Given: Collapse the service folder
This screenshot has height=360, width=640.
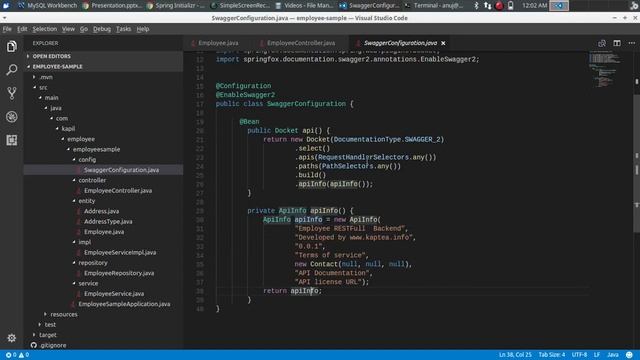Looking at the screenshot, I should coord(88,283).
